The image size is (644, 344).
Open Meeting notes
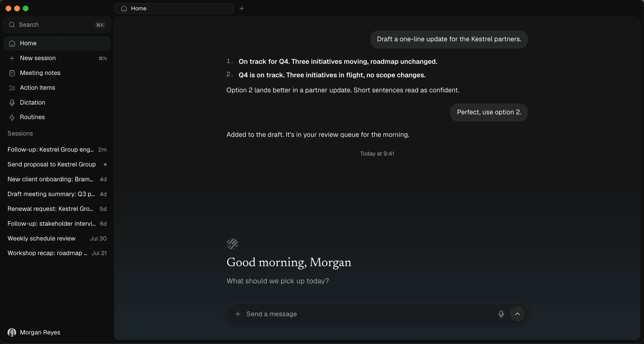pos(57,73)
